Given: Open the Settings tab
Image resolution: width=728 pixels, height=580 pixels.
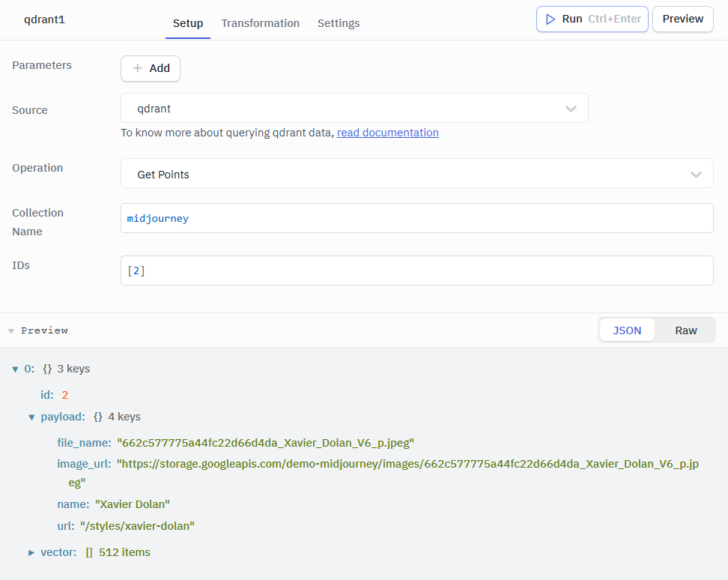Looking at the screenshot, I should (339, 23).
